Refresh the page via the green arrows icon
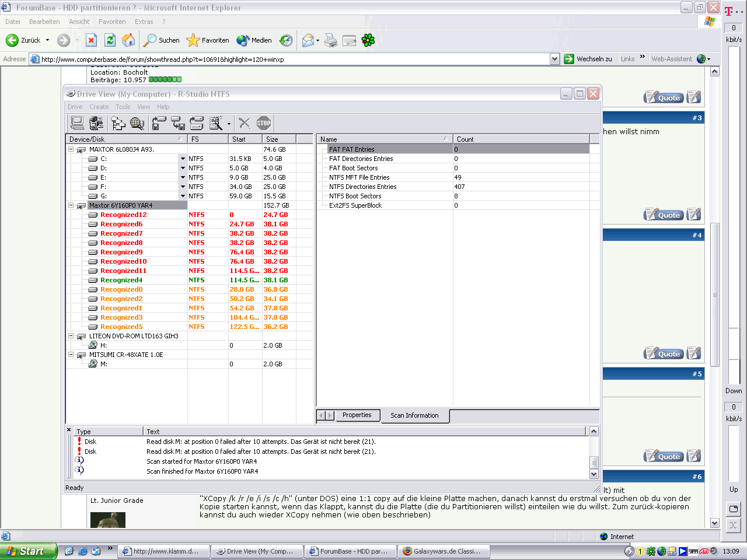The height and width of the screenshot is (560, 747). coord(110,40)
